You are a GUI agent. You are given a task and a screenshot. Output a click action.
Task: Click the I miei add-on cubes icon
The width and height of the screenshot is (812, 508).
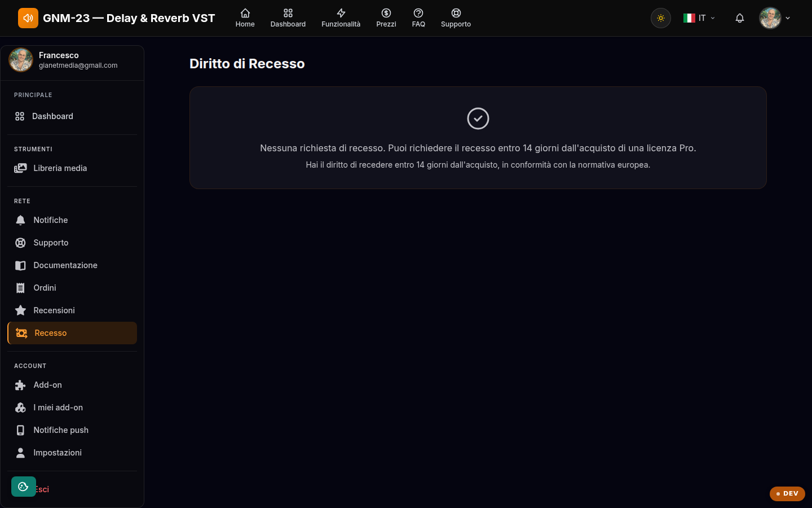20,408
